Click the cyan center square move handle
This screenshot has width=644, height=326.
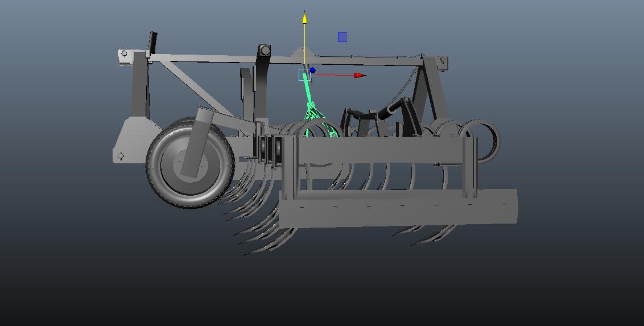coord(304,75)
